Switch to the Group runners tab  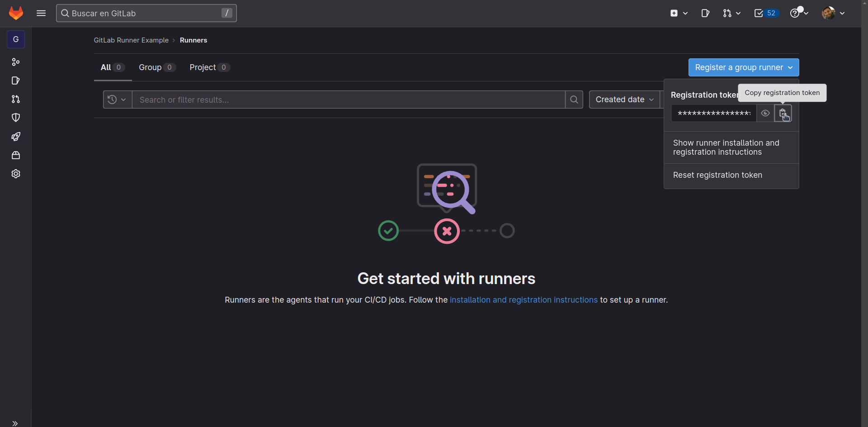[x=157, y=67]
